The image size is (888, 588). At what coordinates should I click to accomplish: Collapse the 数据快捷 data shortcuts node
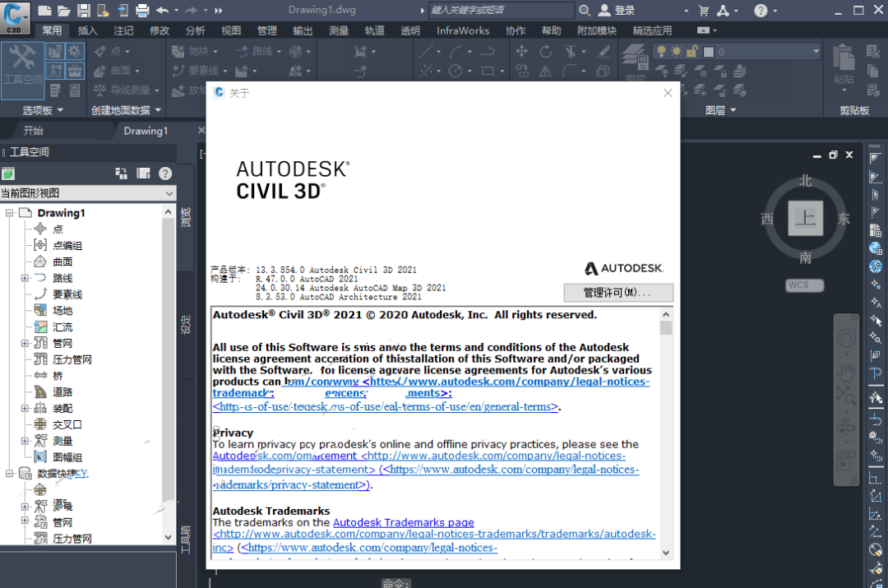pyautogui.click(x=10, y=474)
